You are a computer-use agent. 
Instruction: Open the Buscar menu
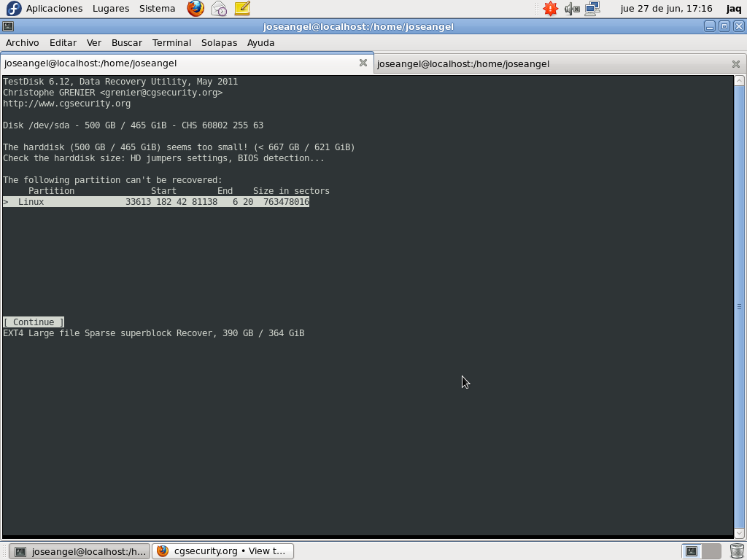(x=127, y=43)
